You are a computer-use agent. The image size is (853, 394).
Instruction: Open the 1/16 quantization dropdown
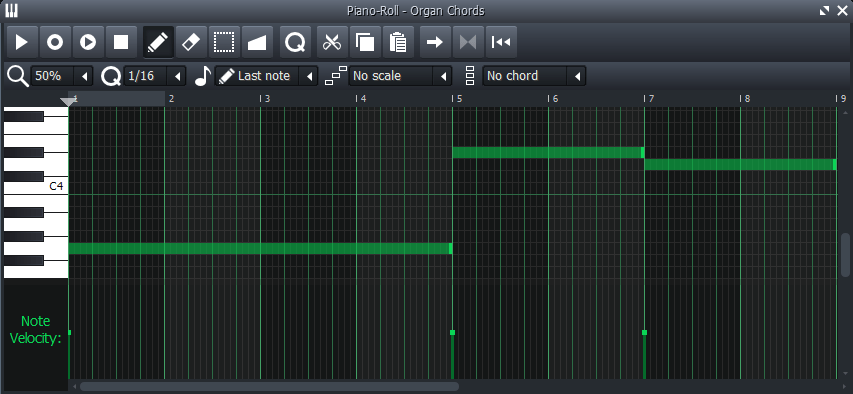155,76
